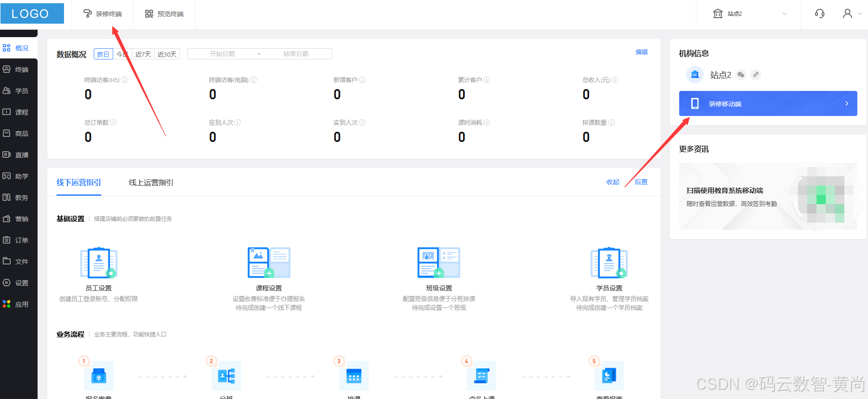This screenshot has width=868, height=399.
Task: Open 学员设置 card icon
Action: (x=609, y=263)
